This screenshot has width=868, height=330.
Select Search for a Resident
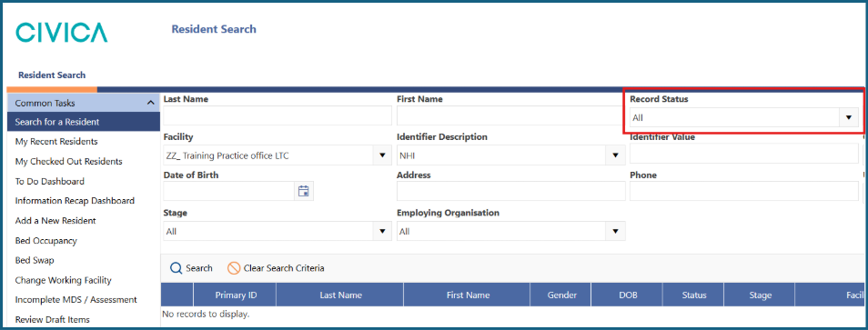[84, 122]
